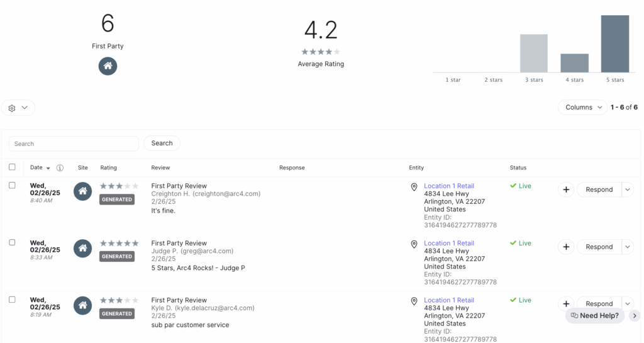Click review text "sub par customer service"

[190, 325]
